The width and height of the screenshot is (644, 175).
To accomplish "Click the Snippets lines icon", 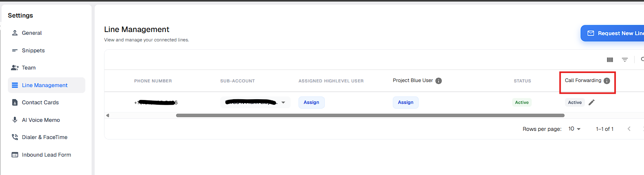I will click(x=15, y=50).
